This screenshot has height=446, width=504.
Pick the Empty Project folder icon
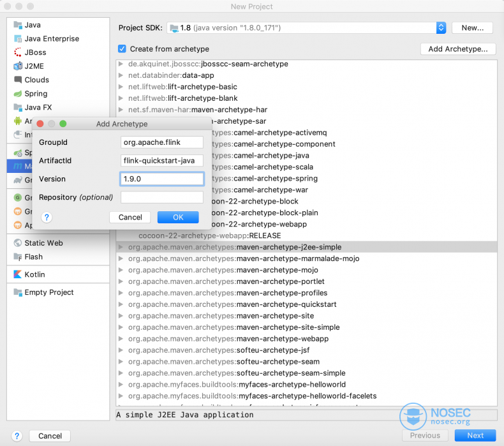(18, 292)
